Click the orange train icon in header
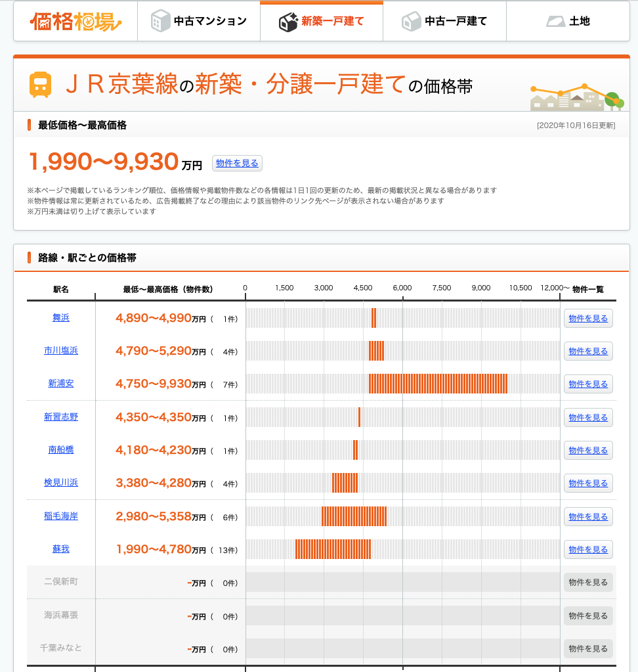The image size is (638, 672). [40, 85]
